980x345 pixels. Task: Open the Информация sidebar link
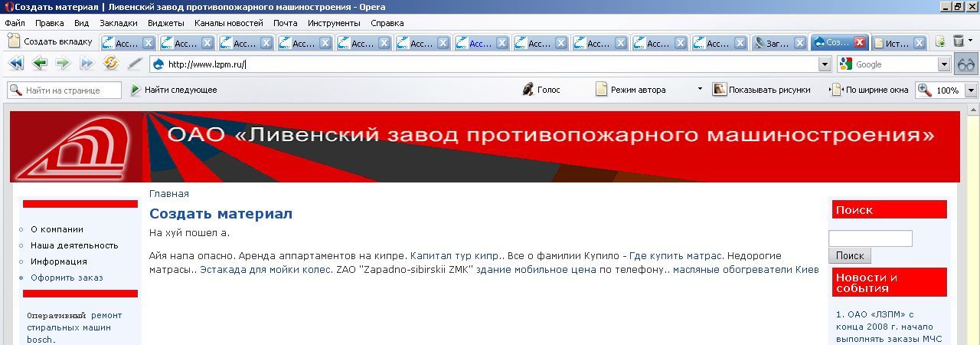pyautogui.click(x=59, y=261)
